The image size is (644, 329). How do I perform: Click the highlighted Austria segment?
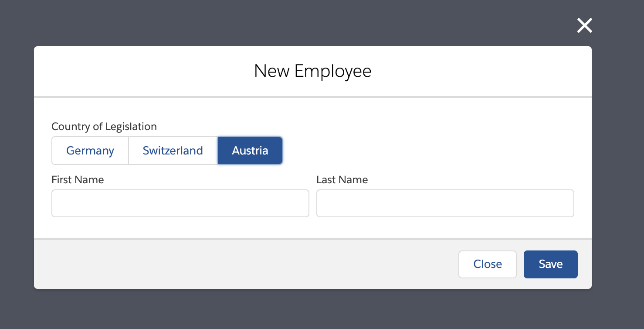click(x=250, y=151)
